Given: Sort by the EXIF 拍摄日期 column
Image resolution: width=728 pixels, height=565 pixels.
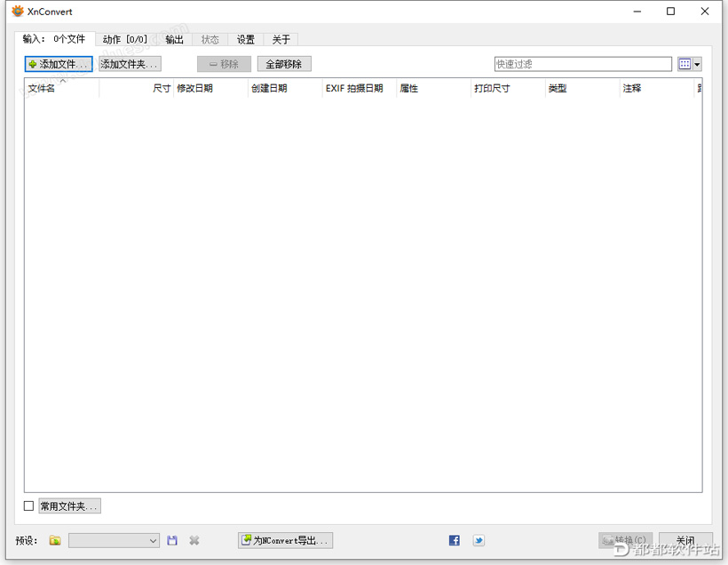Looking at the screenshot, I should pyautogui.click(x=359, y=88).
